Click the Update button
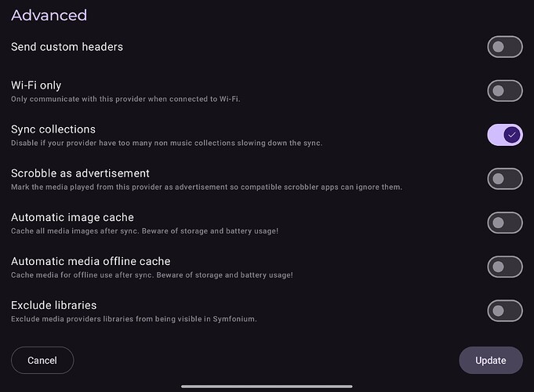 pos(491,360)
